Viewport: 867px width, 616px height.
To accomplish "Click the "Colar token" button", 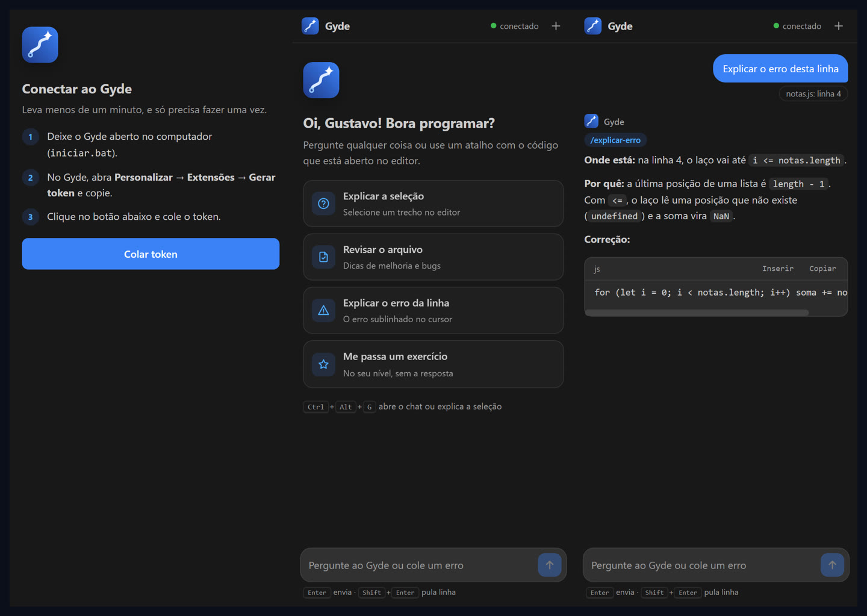I will tap(151, 254).
